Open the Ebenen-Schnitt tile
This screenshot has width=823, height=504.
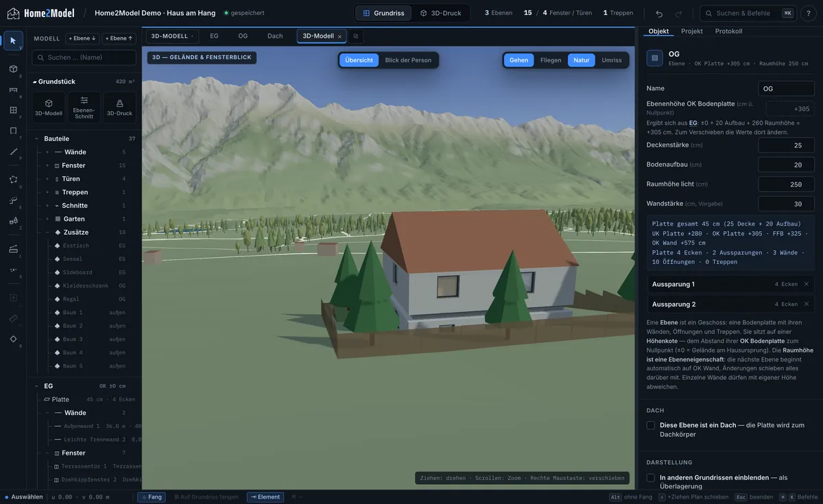click(x=84, y=107)
